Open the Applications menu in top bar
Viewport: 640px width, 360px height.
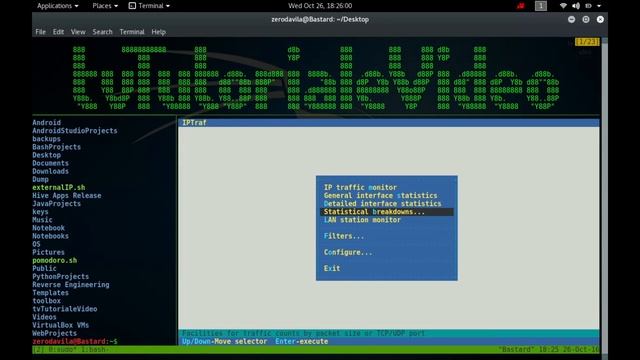(x=58, y=6)
